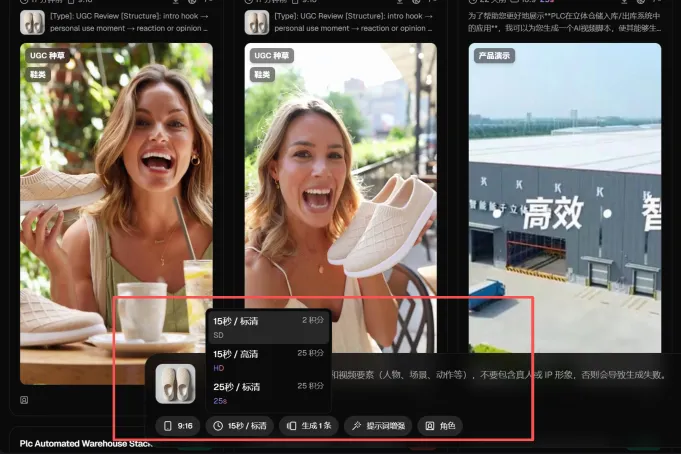Image resolution: width=681 pixels, height=454 pixels.
Task: Click the shoe reference image in prompt box
Action: (175, 384)
